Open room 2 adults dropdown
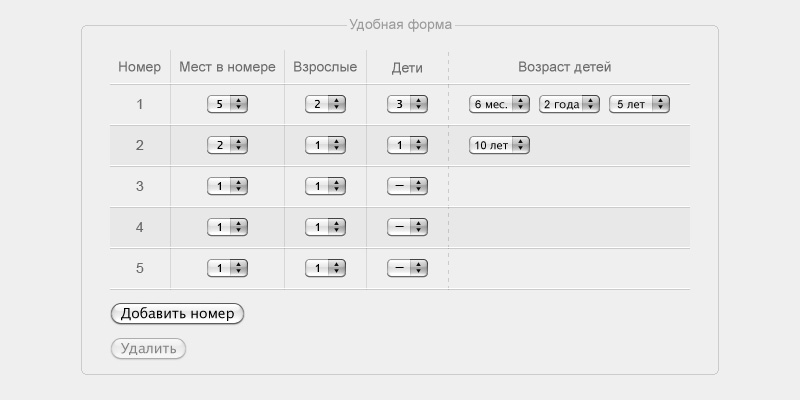 click(x=325, y=145)
